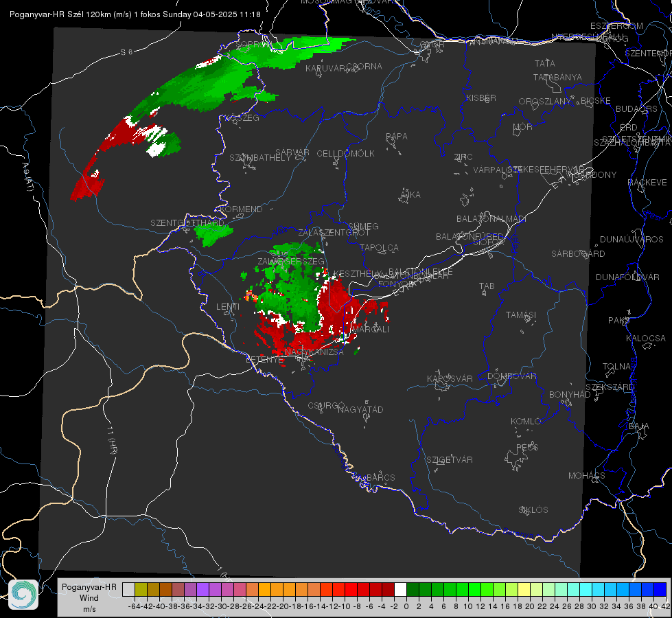
Task: Click the '42' value ending the legend scale
Action: (x=665, y=606)
